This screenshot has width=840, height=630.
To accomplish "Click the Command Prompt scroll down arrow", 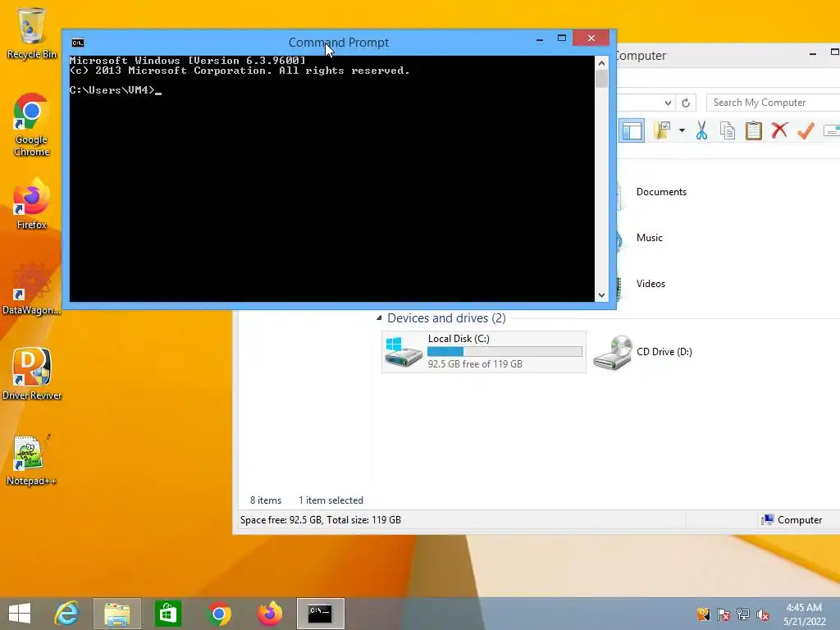I will [601, 295].
